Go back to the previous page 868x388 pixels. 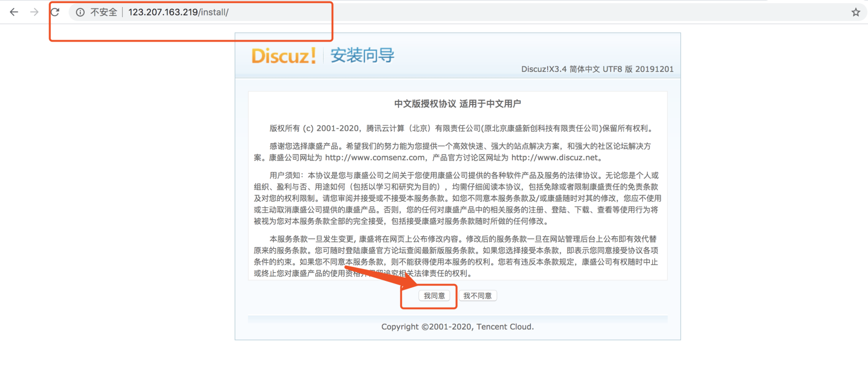pyautogui.click(x=14, y=12)
